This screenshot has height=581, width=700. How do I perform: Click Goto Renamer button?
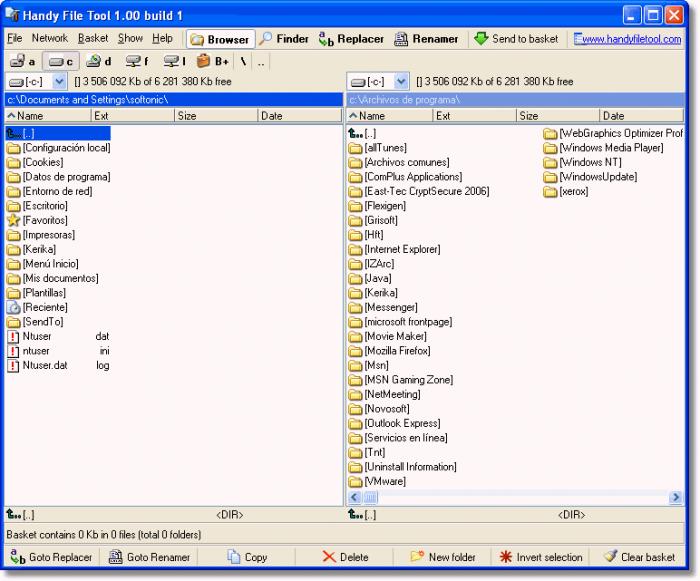tap(150, 557)
